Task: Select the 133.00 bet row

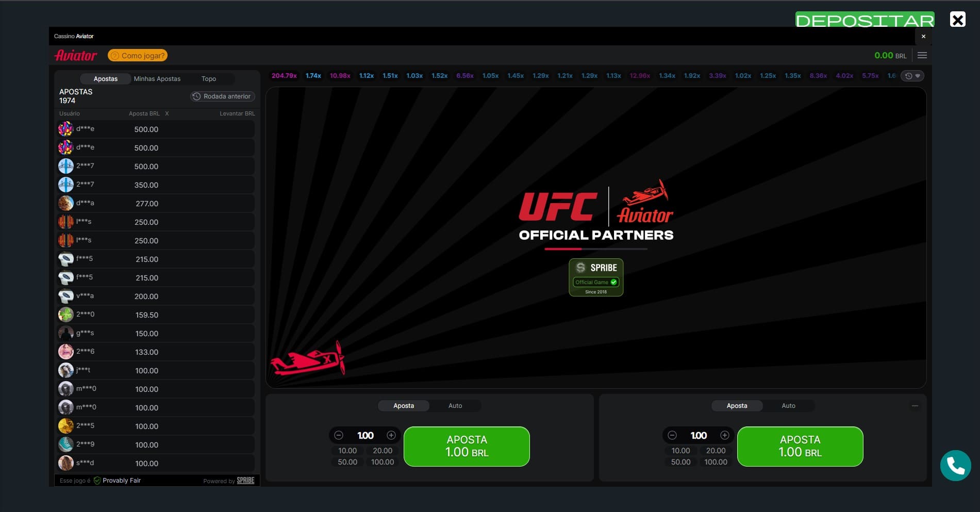Action: [155, 352]
